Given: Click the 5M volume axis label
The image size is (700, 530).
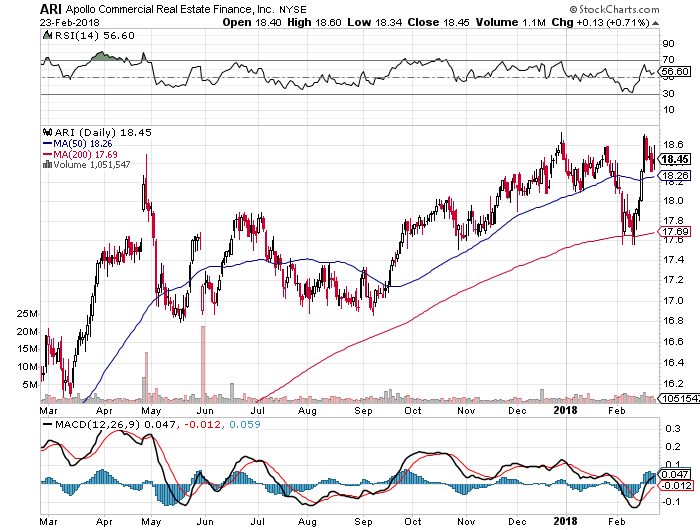Looking at the screenshot, I should point(30,385).
